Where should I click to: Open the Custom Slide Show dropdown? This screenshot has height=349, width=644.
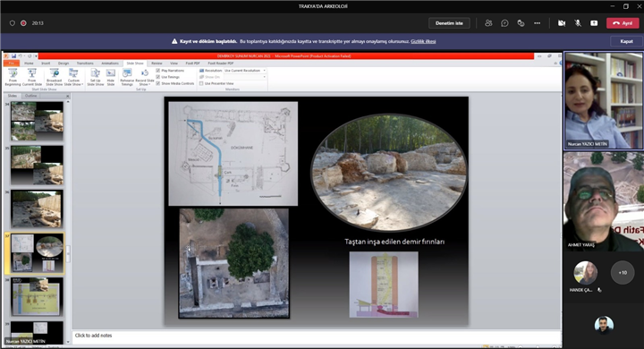pyautogui.click(x=73, y=77)
